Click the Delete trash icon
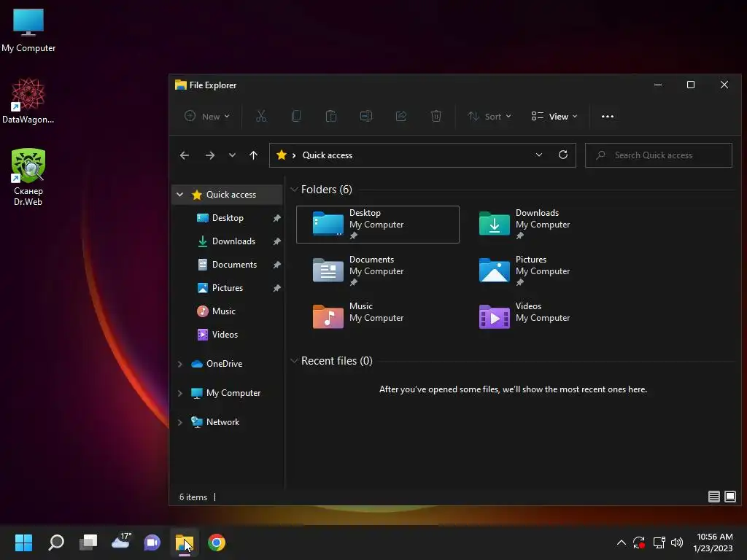This screenshot has height=560, width=747. coord(436,116)
